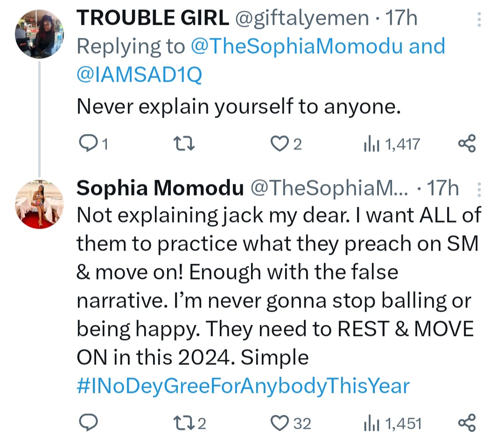
Task: Select the @IAMSAD1Q mention
Action: [x=140, y=74]
